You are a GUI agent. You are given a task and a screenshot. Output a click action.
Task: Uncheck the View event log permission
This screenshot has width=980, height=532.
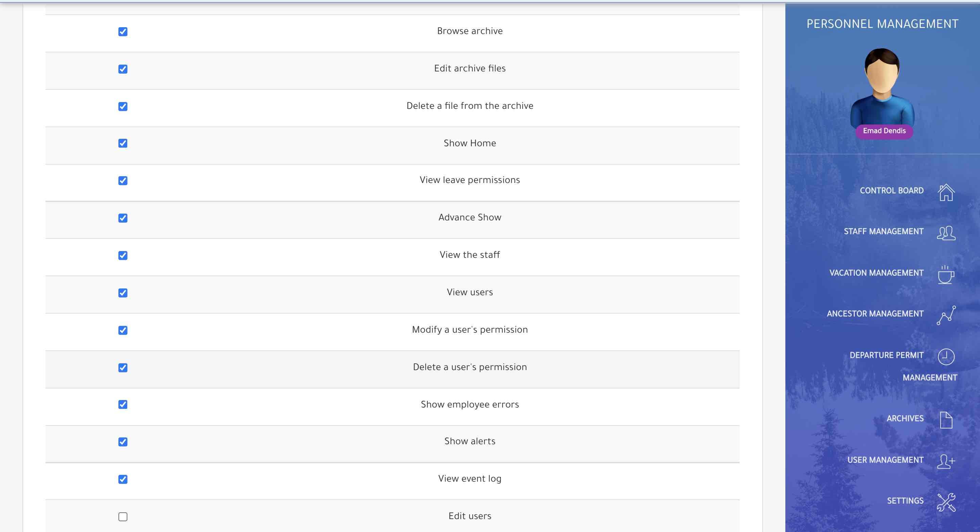(x=123, y=479)
